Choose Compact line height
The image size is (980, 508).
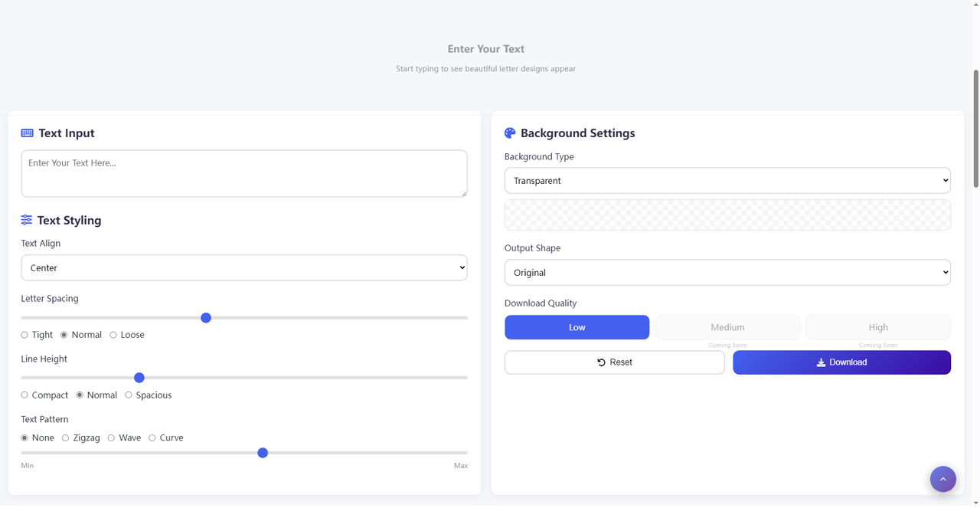[24, 395]
